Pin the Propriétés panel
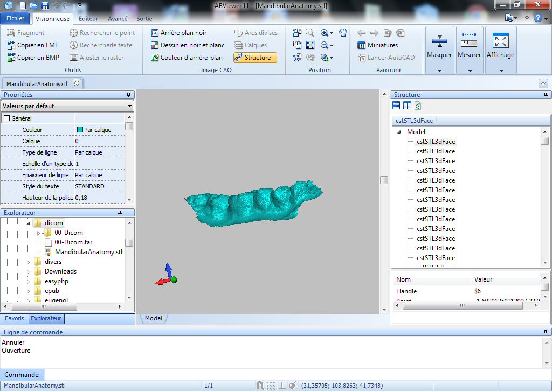552x392 pixels. (x=129, y=95)
